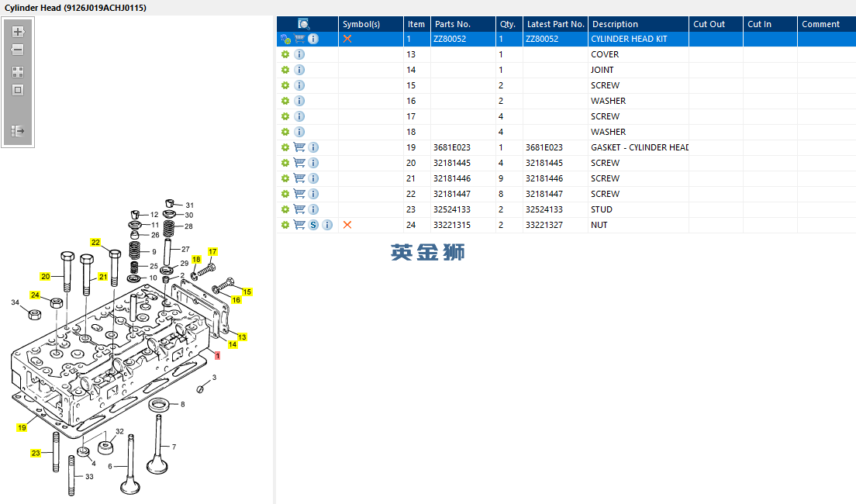Open info for item 13 COVER
The width and height of the screenshot is (856, 504).
coord(299,54)
